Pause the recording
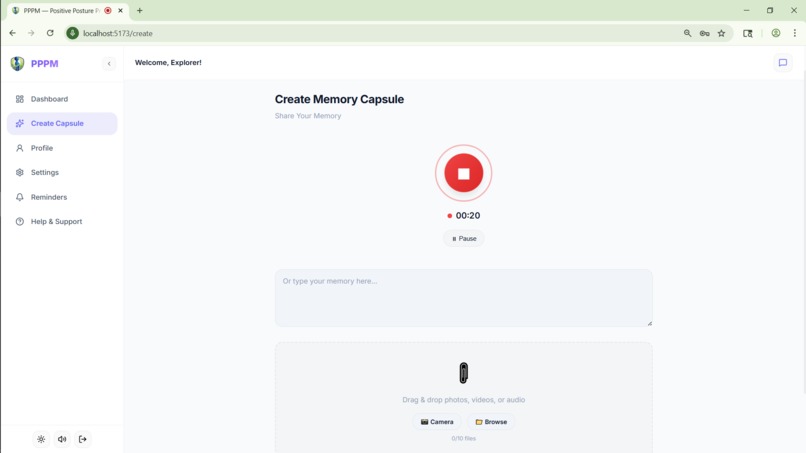Screen dimensions: 806x453 click(464, 239)
